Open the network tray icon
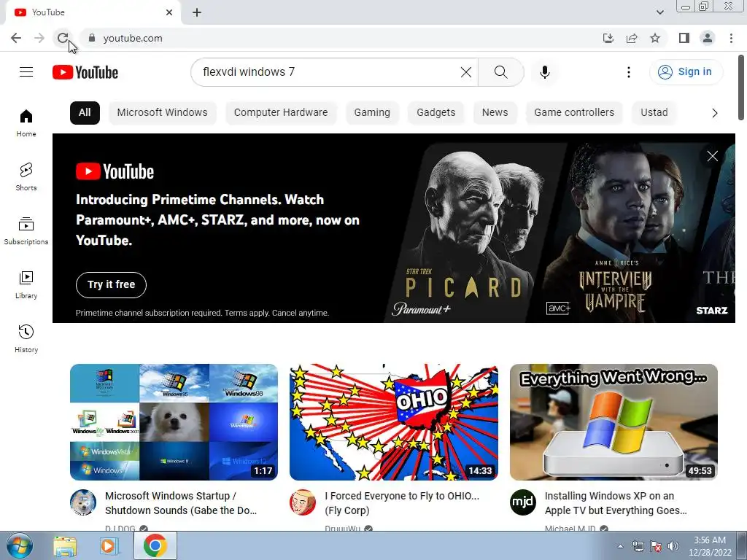This screenshot has width=747, height=560. pos(638,546)
